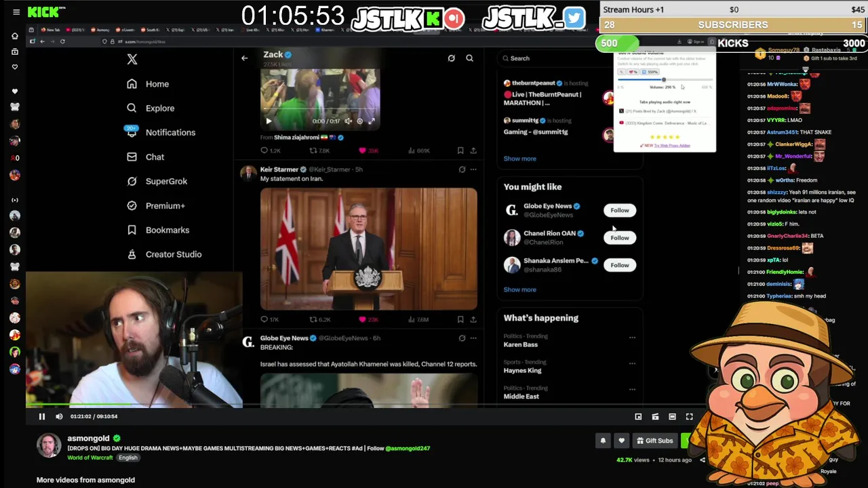This screenshot has height=488, width=868.
Task: Open the Kick sidebar home icon
Action: point(15,36)
